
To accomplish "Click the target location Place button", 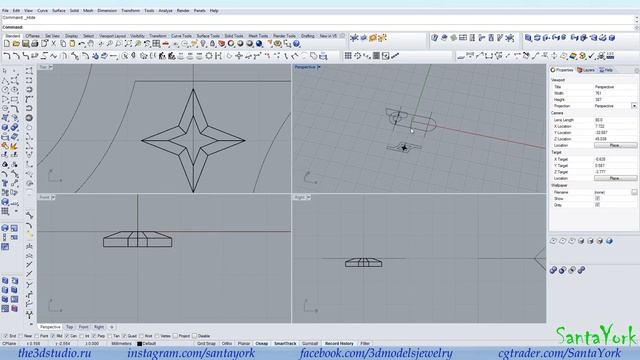I will point(615,178).
